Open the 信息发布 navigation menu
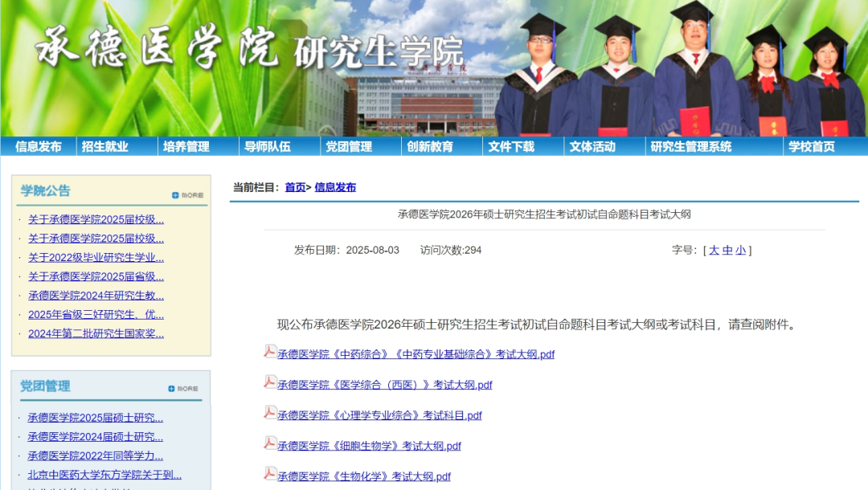868x490 pixels. tap(39, 146)
